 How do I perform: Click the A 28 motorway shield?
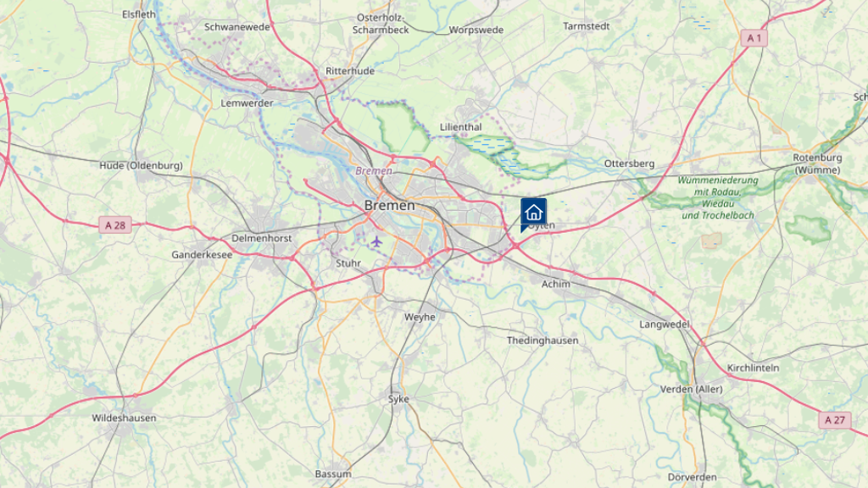click(x=115, y=225)
